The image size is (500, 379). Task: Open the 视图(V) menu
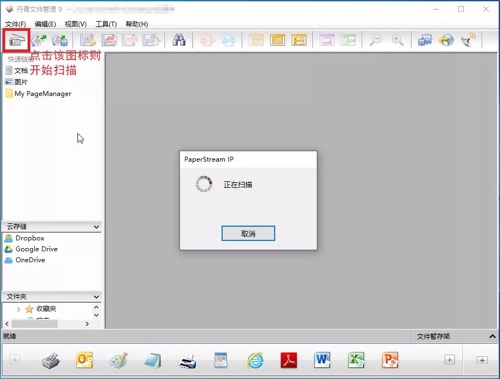[x=76, y=24]
